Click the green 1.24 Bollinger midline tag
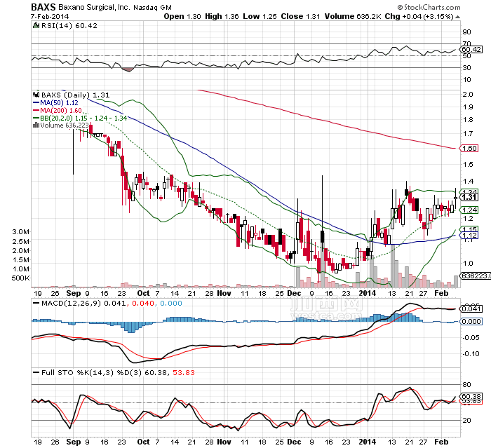491x448 pixels. [x=469, y=210]
